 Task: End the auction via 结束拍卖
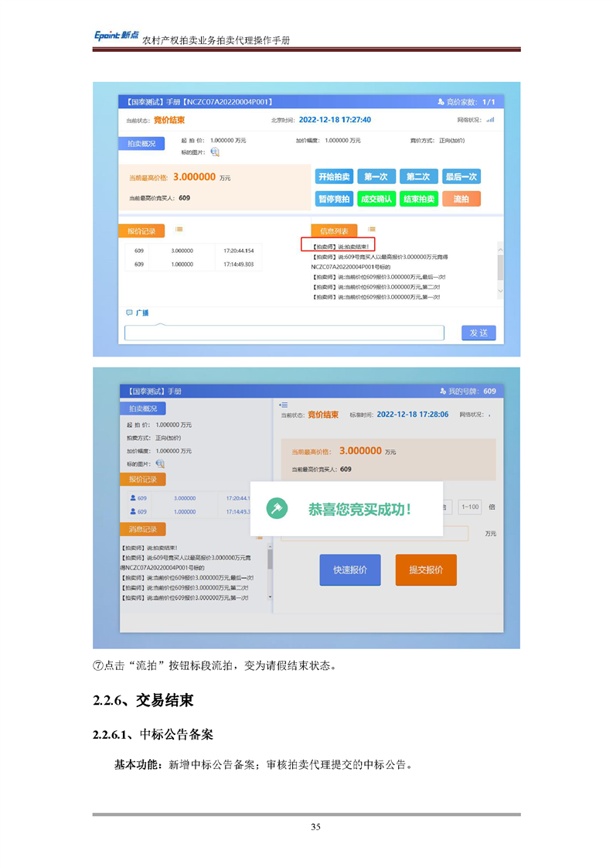point(418,199)
